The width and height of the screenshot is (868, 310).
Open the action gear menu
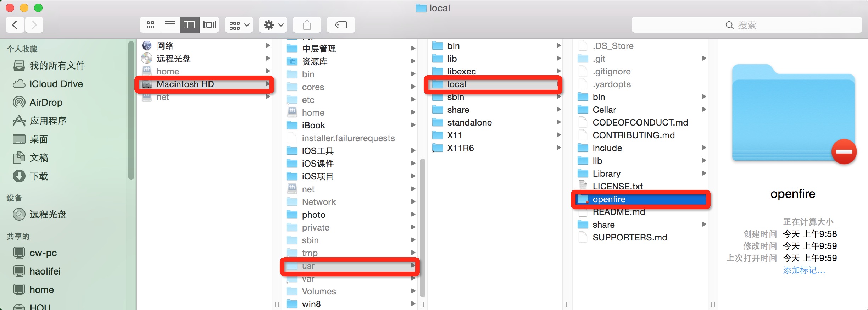pos(272,25)
